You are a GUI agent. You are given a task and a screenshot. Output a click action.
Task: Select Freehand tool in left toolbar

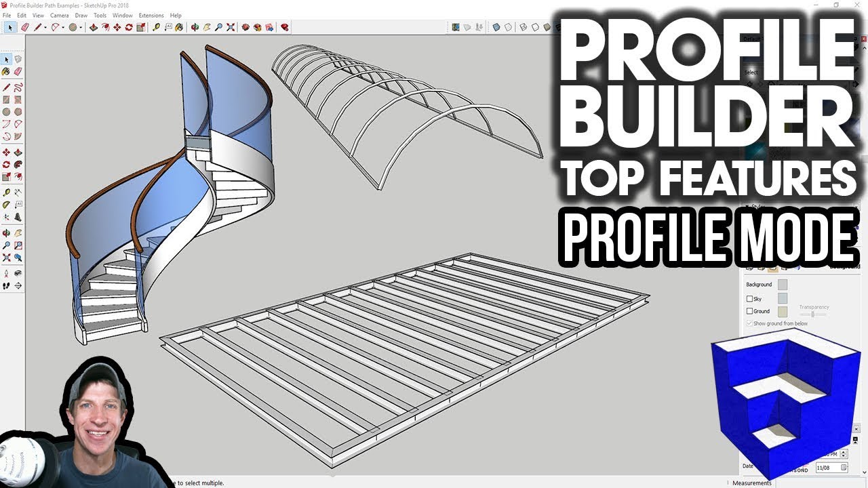click(18, 87)
